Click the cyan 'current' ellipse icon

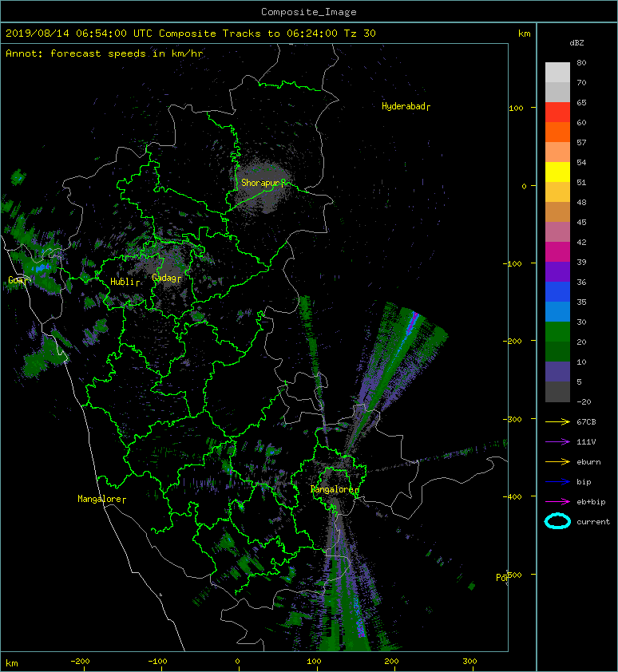[557, 521]
